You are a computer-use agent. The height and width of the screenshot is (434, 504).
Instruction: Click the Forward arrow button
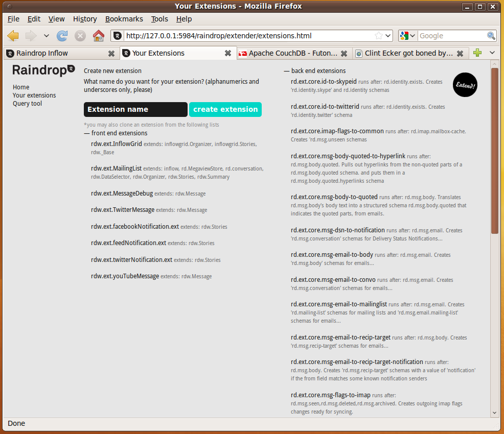[x=31, y=36]
